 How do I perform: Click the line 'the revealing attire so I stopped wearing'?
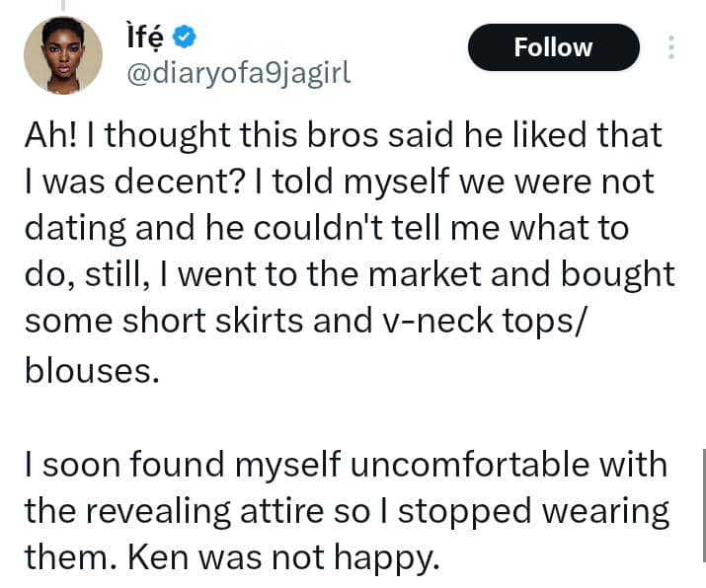pos(346,511)
